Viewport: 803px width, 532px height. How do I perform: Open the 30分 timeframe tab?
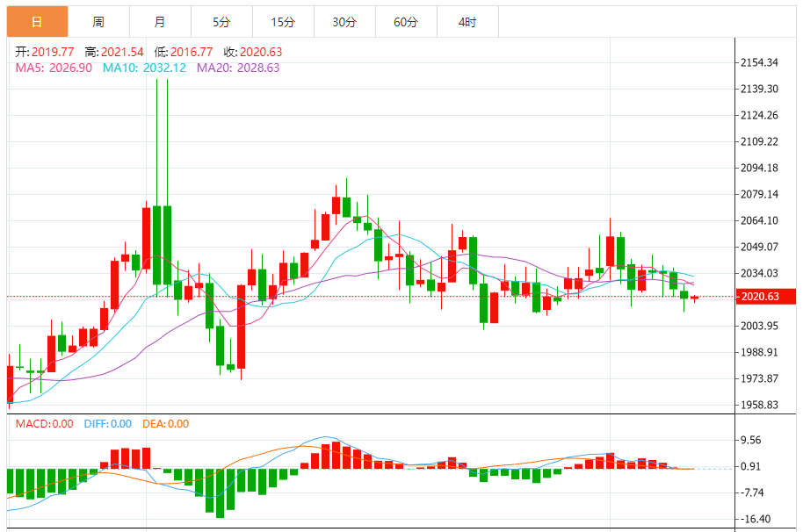pos(344,21)
